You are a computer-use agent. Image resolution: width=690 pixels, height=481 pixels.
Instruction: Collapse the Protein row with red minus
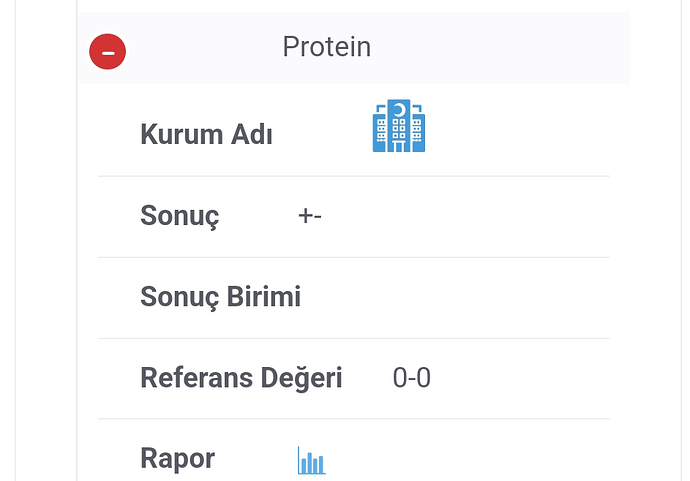[x=107, y=51]
